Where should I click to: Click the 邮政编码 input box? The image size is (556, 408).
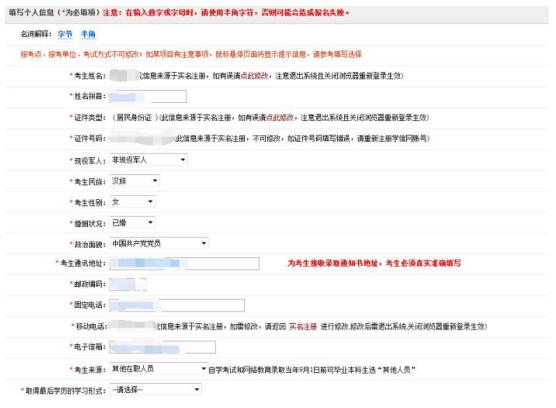point(128,284)
